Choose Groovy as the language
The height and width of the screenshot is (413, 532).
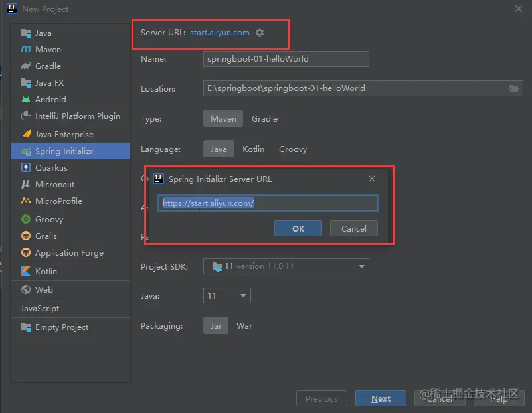click(293, 149)
